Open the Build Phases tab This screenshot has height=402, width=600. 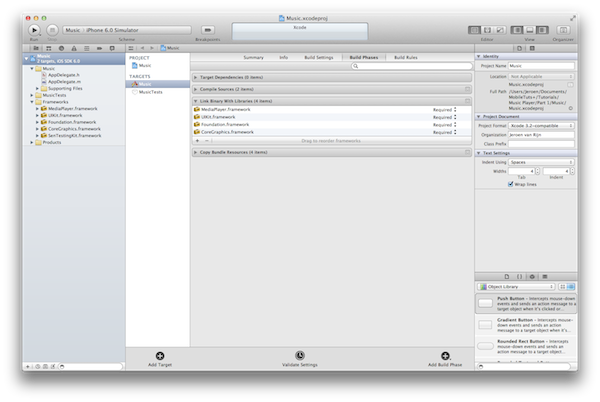point(364,57)
